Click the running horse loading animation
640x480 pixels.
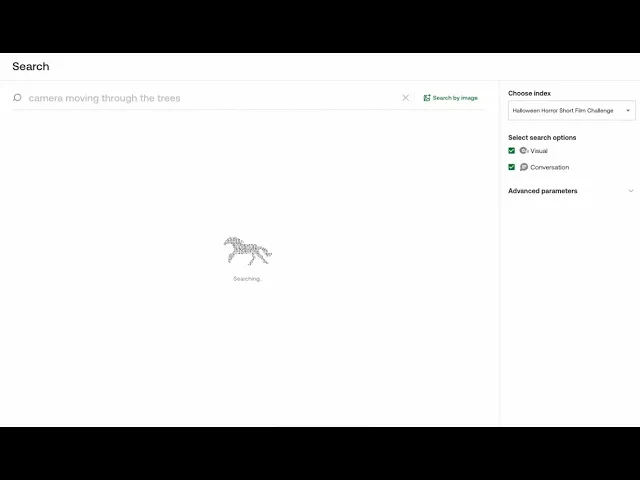click(247, 250)
